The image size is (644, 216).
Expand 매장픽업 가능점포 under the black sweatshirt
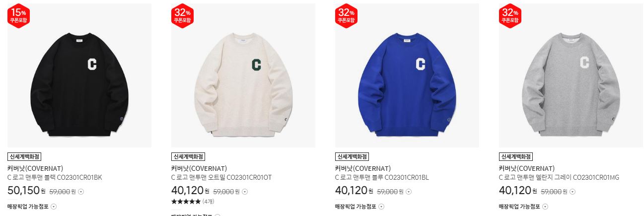click(x=32, y=207)
